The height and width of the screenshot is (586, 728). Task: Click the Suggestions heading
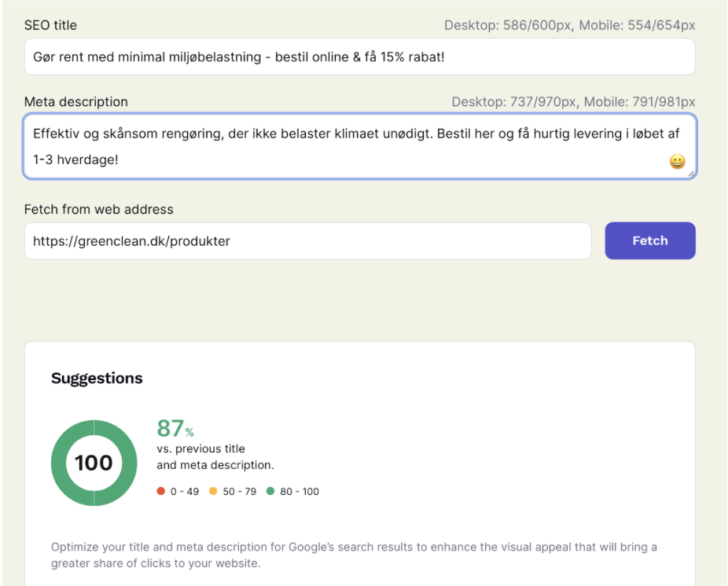[97, 378]
